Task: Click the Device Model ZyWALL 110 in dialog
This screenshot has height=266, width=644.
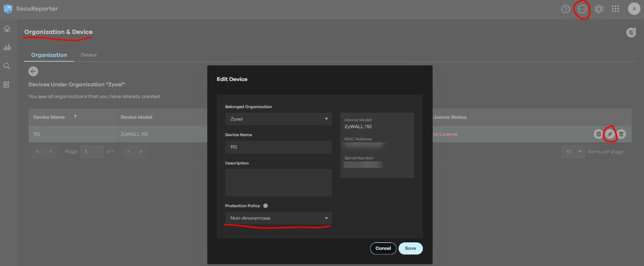Action: pos(358,127)
